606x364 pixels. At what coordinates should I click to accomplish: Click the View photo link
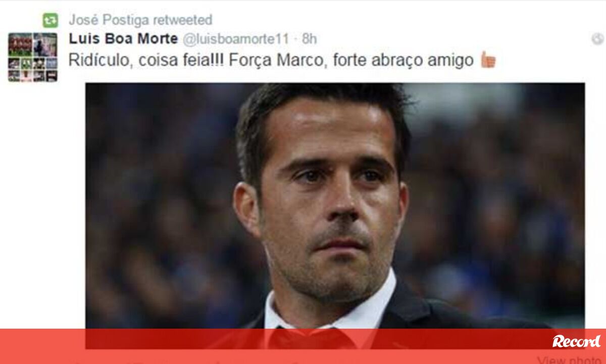(570, 360)
